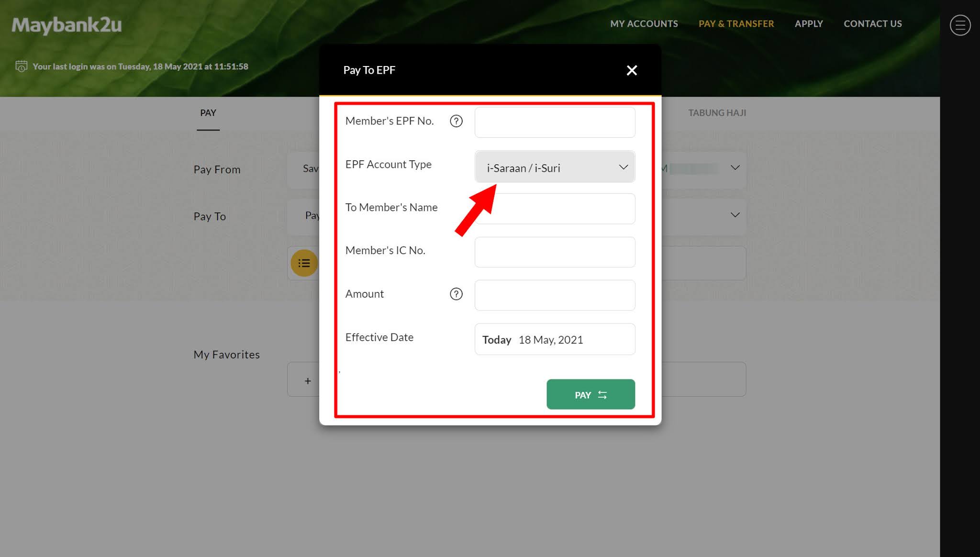Click the Member's EPF No. input field

[x=555, y=123]
